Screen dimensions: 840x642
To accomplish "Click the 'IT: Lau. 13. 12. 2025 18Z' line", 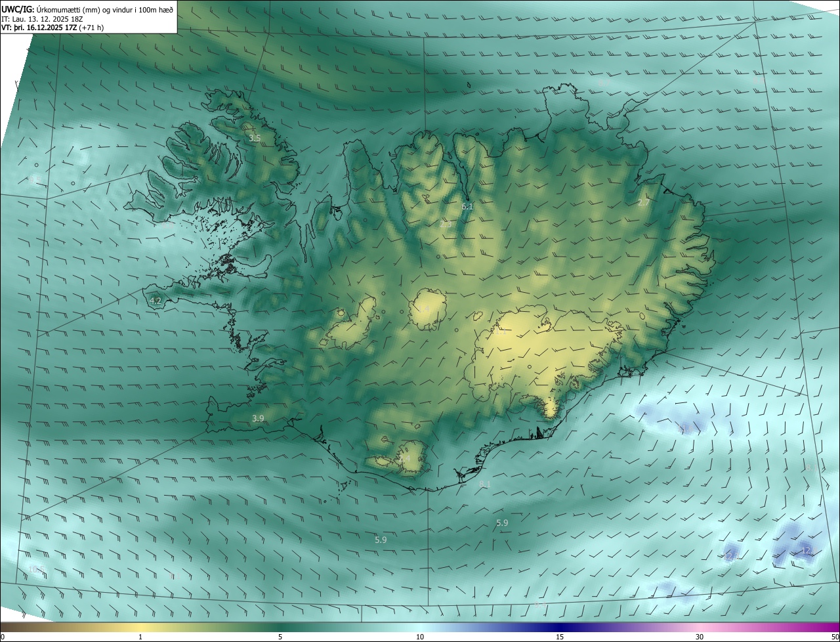I will (x=41, y=18).
